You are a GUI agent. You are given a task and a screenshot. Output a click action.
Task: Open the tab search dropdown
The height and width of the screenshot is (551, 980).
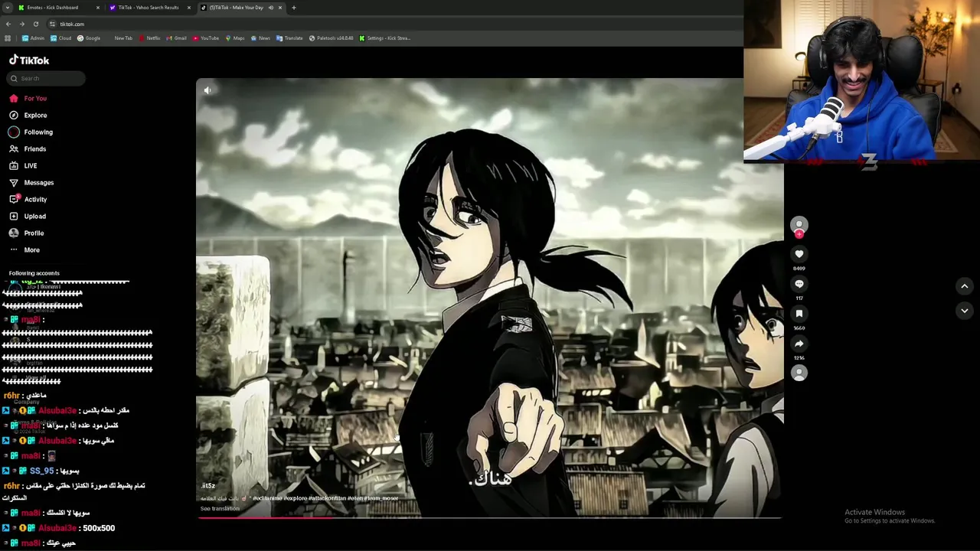point(8,8)
